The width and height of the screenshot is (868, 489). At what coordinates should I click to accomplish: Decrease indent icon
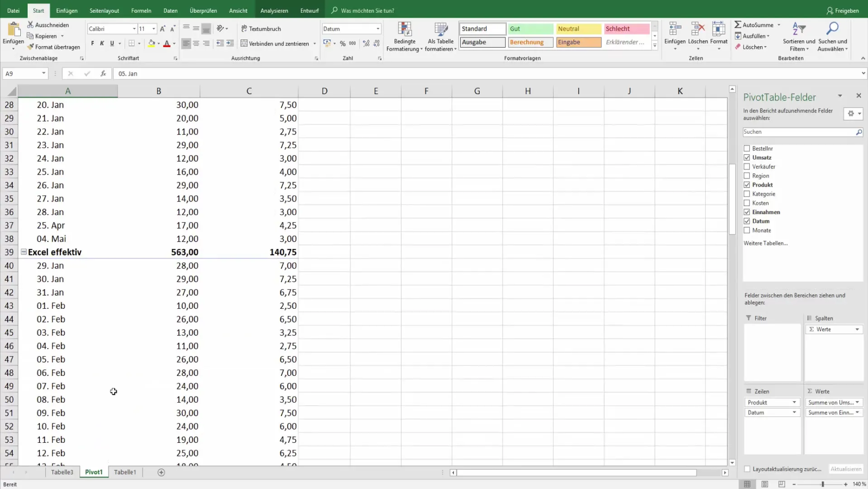(220, 43)
